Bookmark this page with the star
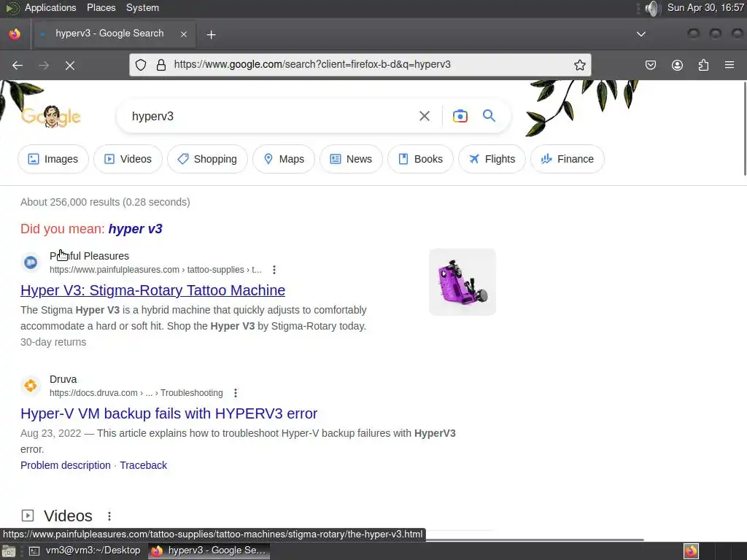Viewport: 747px width, 560px height. (579, 65)
